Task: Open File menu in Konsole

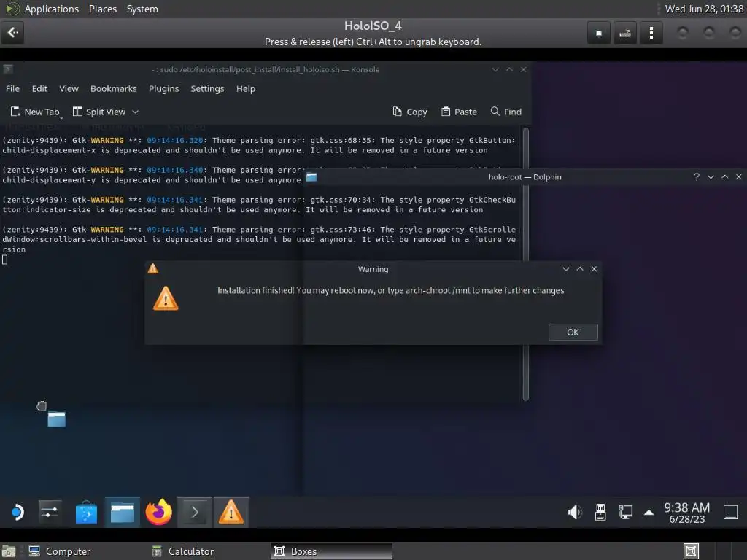Action: click(x=13, y=88)
